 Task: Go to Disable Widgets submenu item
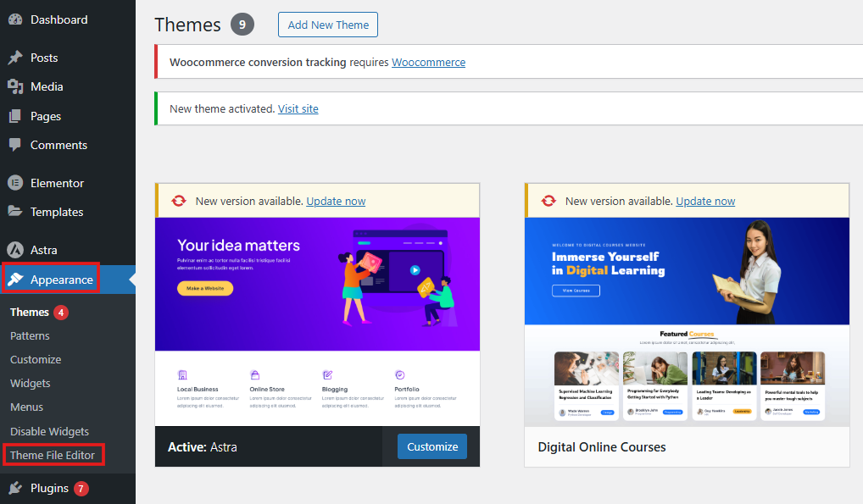pyautogui.click(x=49, y=431)
